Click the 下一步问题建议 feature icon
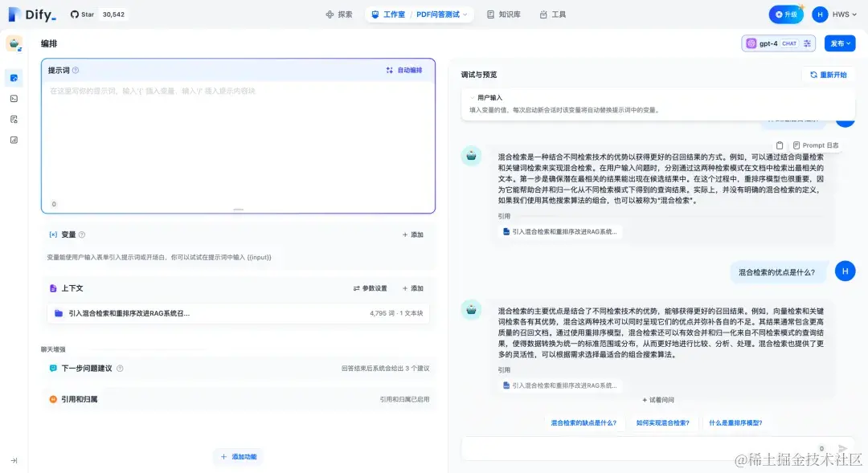Viewport: 868px width, 473px height. coord(53,368)
